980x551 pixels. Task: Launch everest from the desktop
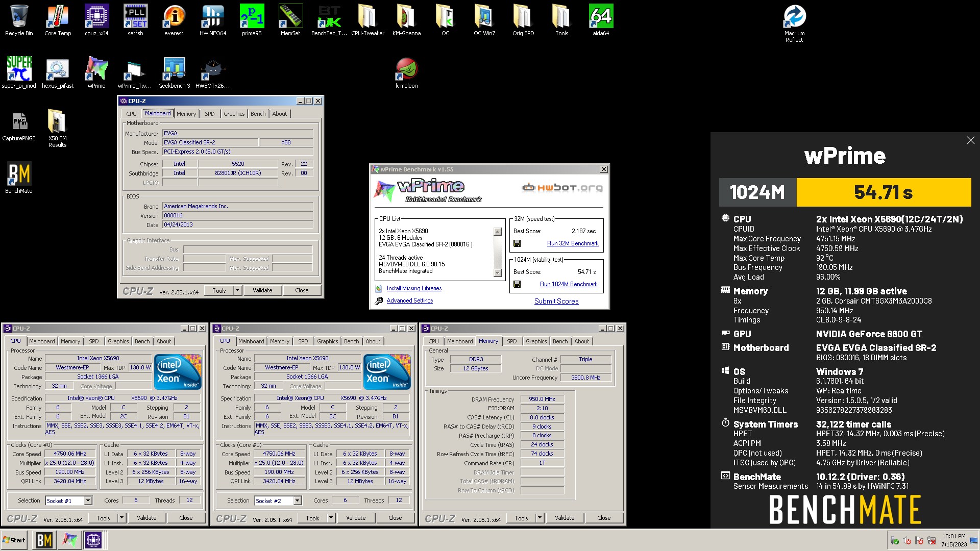174,20
